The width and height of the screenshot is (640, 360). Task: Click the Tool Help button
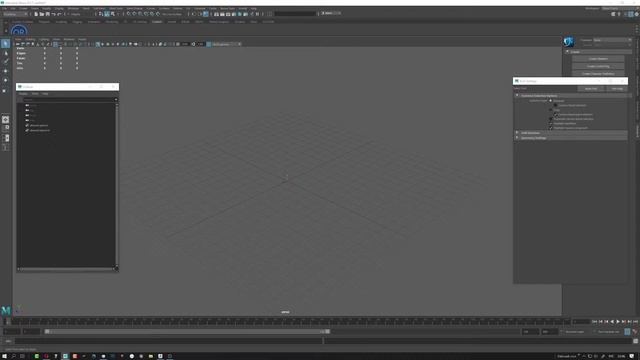tap(617, 89)
